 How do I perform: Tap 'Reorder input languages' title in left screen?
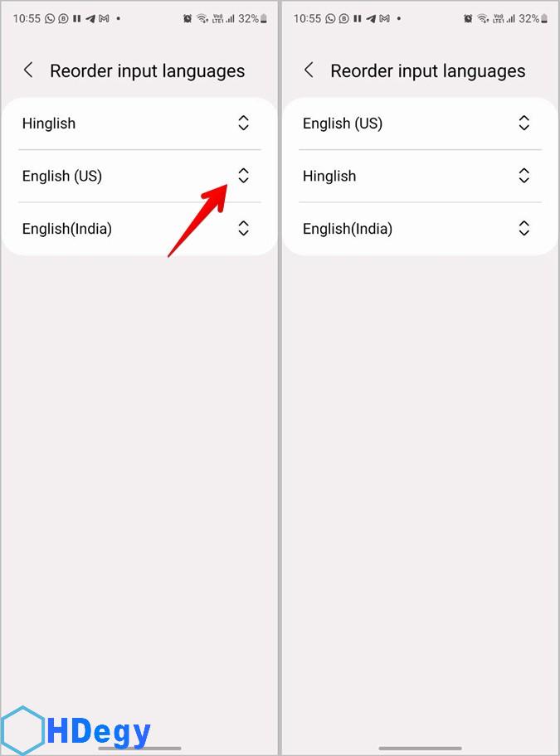(x=147, y=71)
